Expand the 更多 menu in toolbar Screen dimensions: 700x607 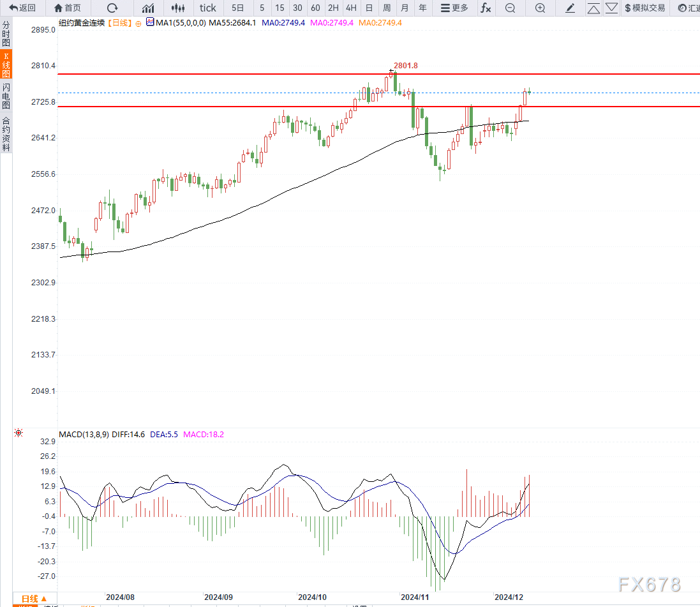pyautogui.click(x=454, y=8)
